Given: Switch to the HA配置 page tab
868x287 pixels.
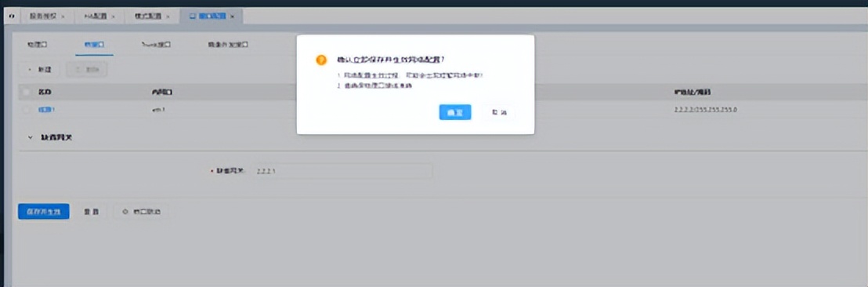Looking at the screenshot, I should click(96, 16).
